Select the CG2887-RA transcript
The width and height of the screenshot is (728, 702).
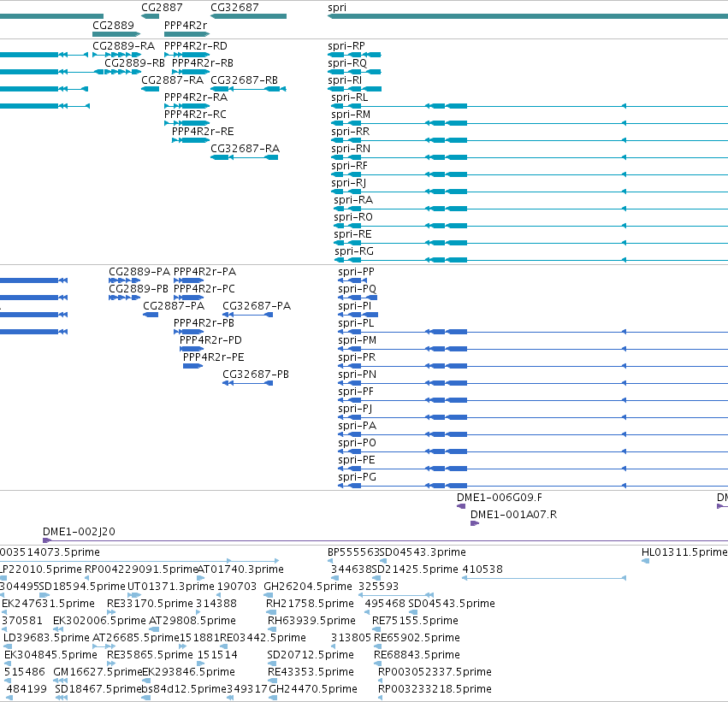tap(172, 80)
